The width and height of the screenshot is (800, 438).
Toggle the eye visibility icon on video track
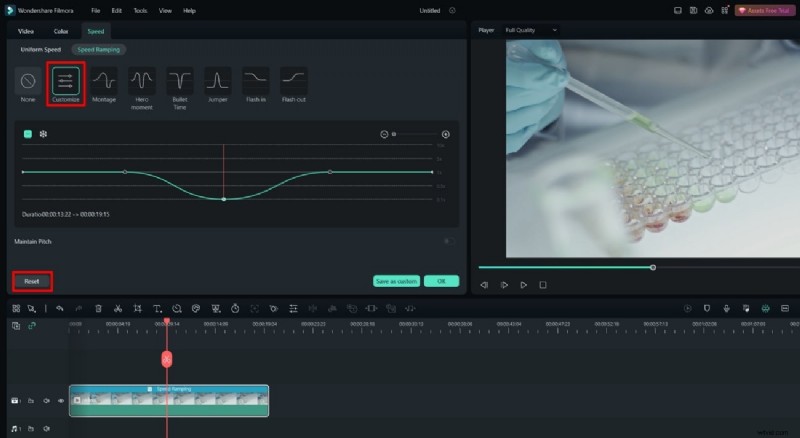61,400
